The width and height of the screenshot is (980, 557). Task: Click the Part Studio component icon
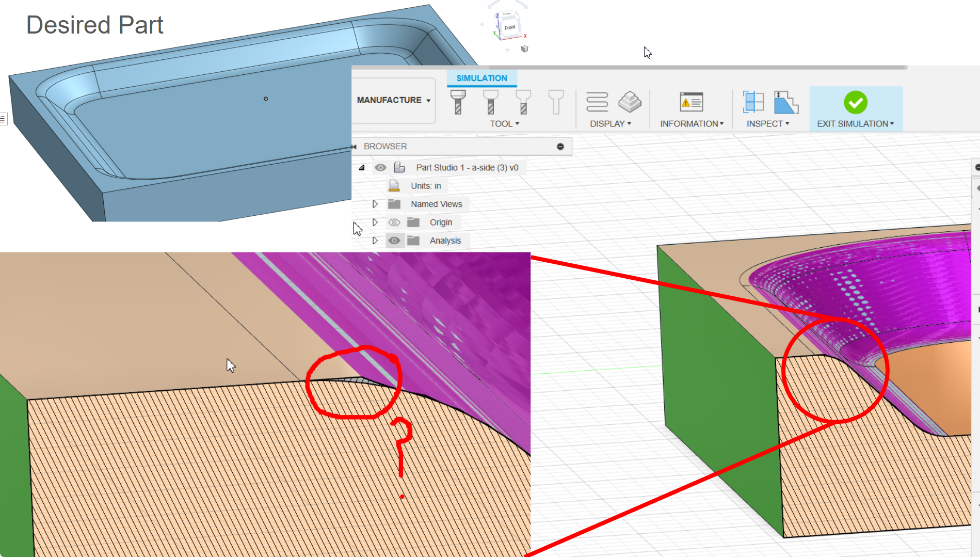[x=399, y=167]
